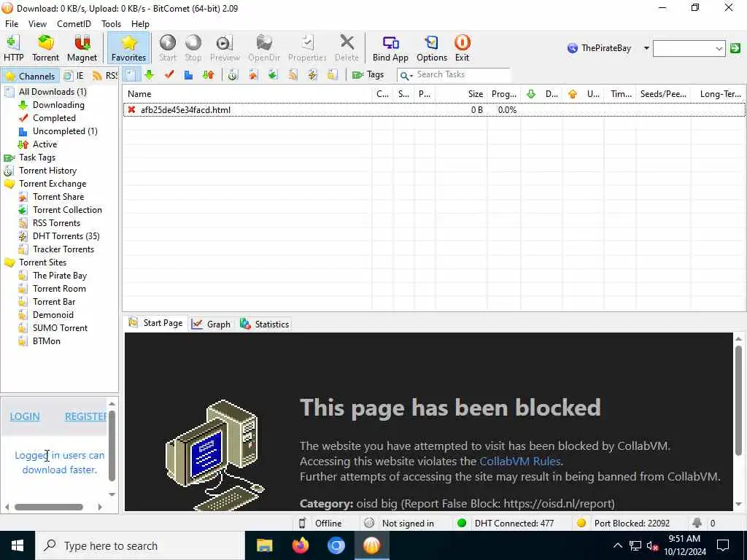The height and width of the screenshot is (560, 747).
Task: Toggle the Favorites panel button
Action: (x=128, y=48)
